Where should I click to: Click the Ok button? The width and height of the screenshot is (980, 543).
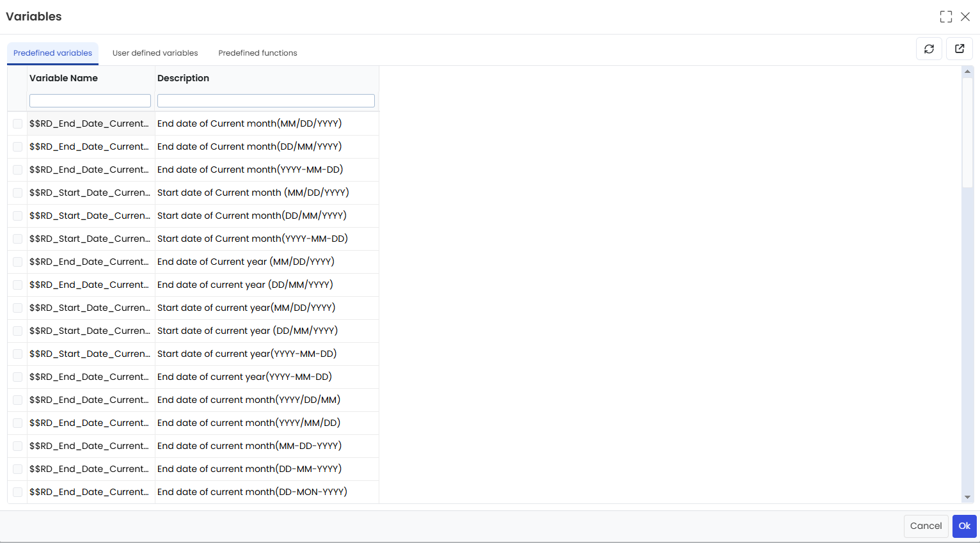tap(965, 526)
